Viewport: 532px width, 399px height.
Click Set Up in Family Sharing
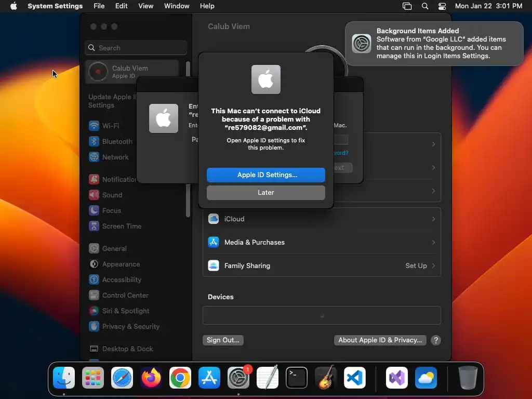[416, 265]
